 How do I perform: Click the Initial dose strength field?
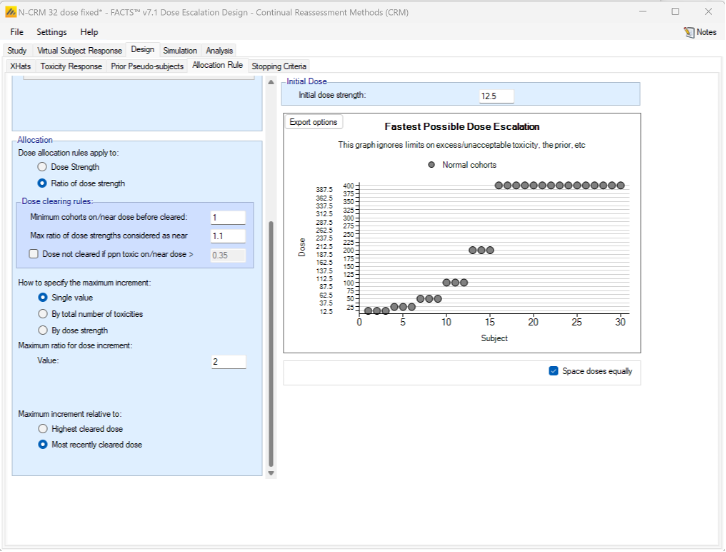coord(496,96)
